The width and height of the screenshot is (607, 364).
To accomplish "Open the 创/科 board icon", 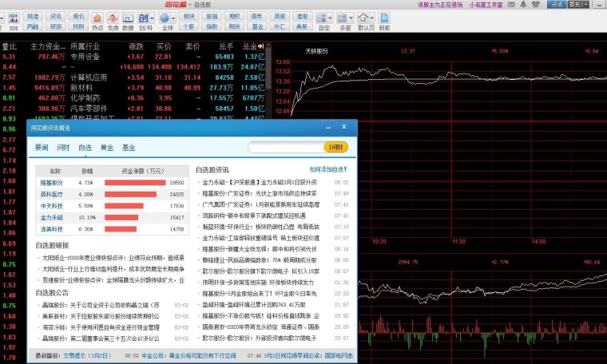I will pyautogui.click(x=143, y=18).
